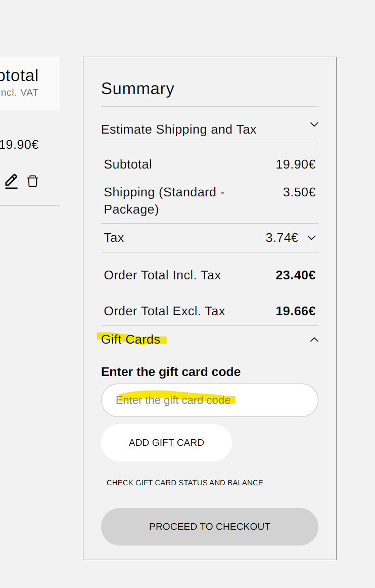375x588 pixels.
Task: Collapse the Gift Cards section chevron
Action: (x=314, y=340)
